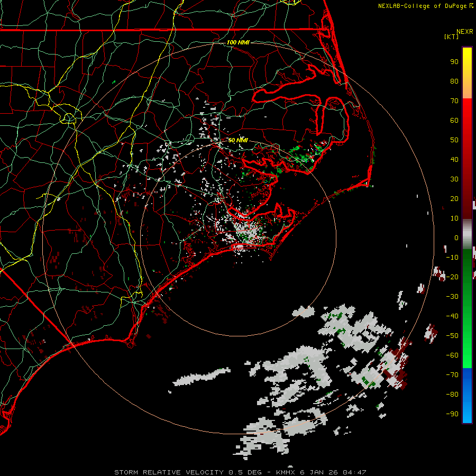Click the -10 scale value
This screenshot has width=476, height=476.
(x=452, y=258)
